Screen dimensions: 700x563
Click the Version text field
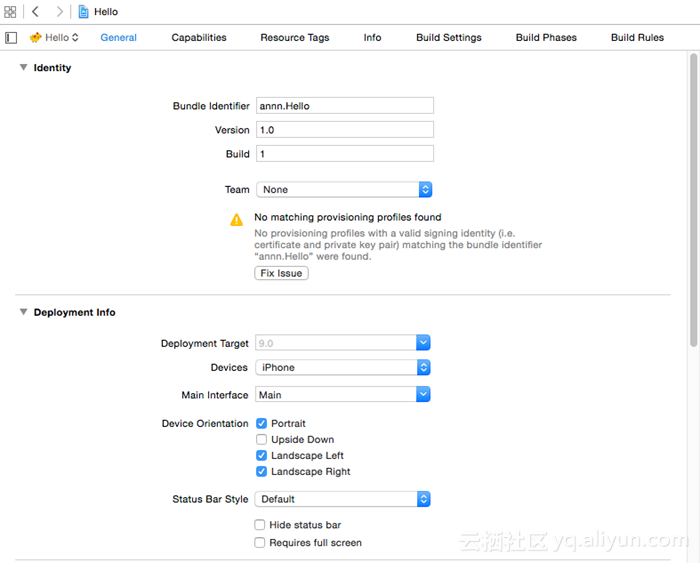pyautogui.click(x=345, y=130)
